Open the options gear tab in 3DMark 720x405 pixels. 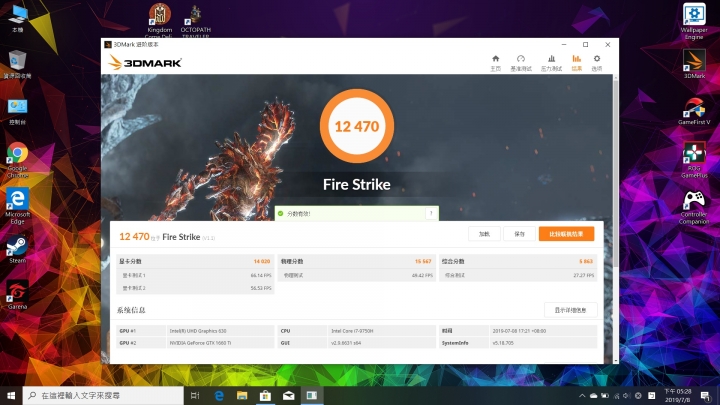(x=596, y=63)
